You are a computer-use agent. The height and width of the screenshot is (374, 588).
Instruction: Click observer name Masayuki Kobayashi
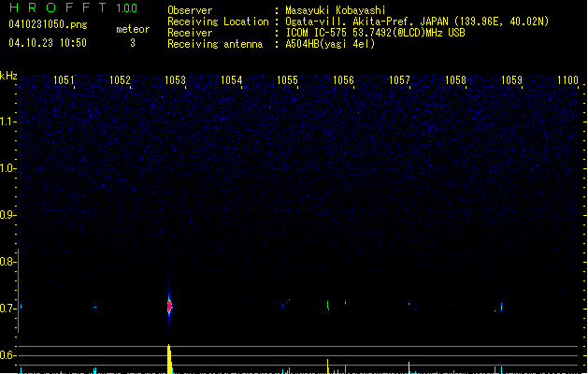(336, 10)
